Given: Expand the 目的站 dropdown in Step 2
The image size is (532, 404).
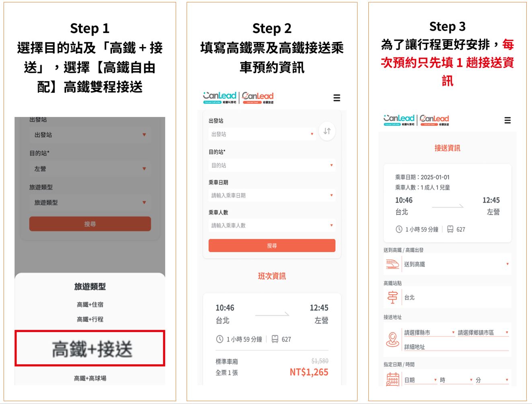Looking at the screenshot, I should (271, 165).
